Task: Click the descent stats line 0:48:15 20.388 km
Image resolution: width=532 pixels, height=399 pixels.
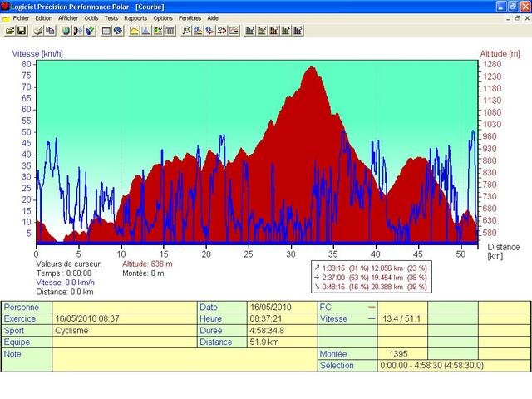Action: tap(372, 287)
